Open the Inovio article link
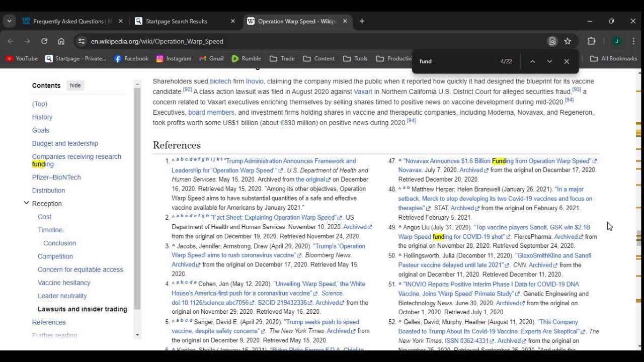 coord(255,81)
